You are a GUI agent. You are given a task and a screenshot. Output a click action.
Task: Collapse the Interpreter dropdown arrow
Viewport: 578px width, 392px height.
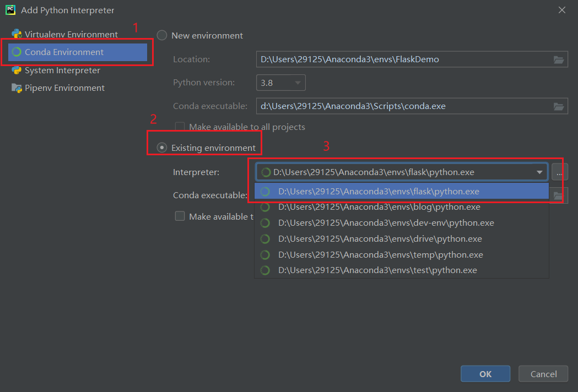[539, 172]
